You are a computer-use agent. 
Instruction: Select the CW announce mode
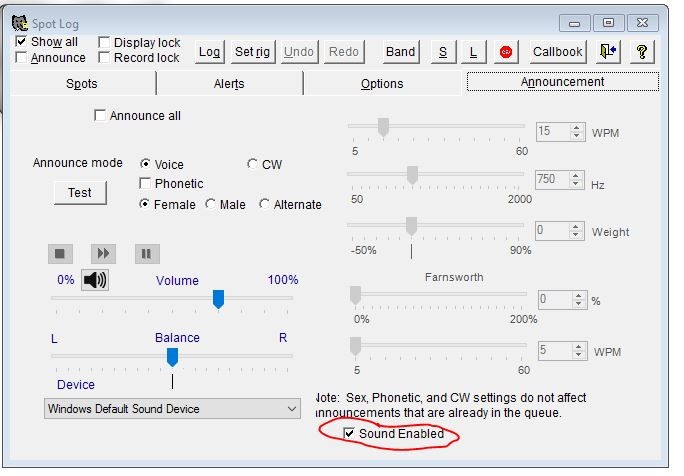[252, 164]
